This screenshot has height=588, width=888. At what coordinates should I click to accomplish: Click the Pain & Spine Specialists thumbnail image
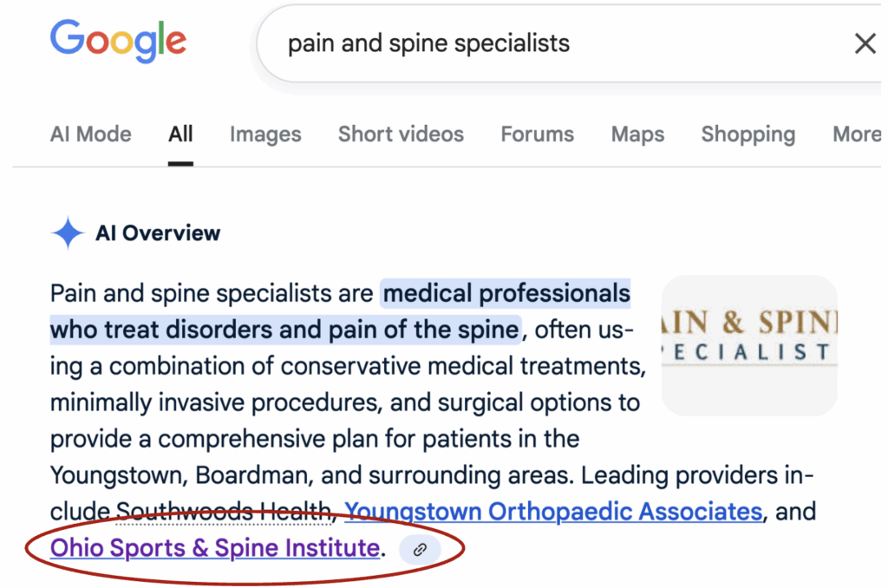coord(749,345)
